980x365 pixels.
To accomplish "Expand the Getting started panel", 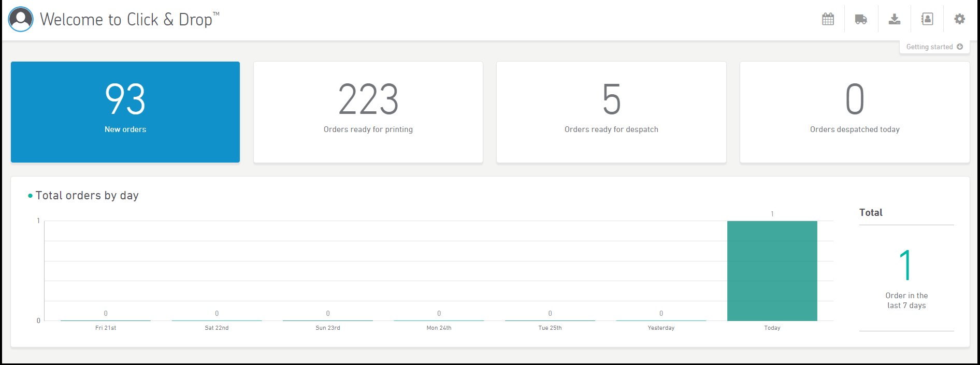I will pos(934,47).
